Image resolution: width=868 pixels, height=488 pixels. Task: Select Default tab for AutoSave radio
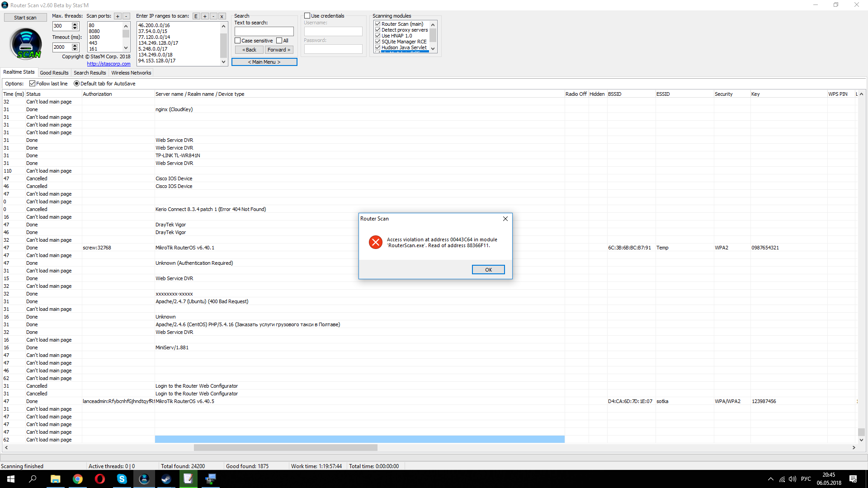[76, 84]
